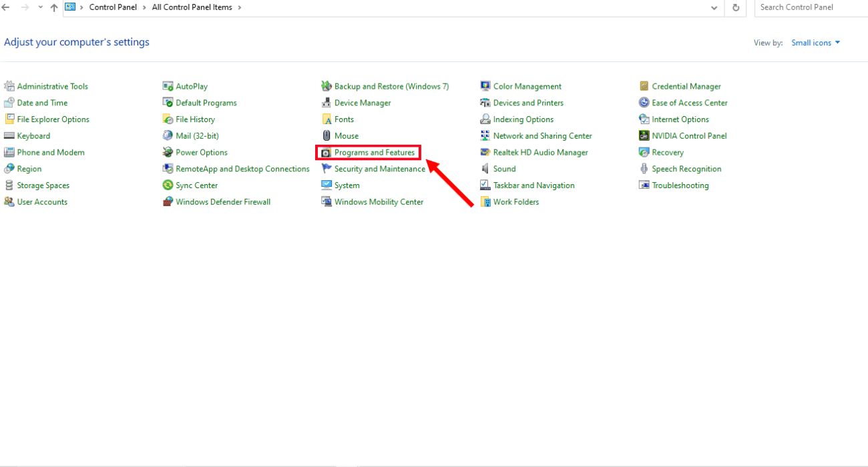Screen dimensions: 868x467
Task: Open Taskbar and Navigation link
Action: click(x=534, y=185)
